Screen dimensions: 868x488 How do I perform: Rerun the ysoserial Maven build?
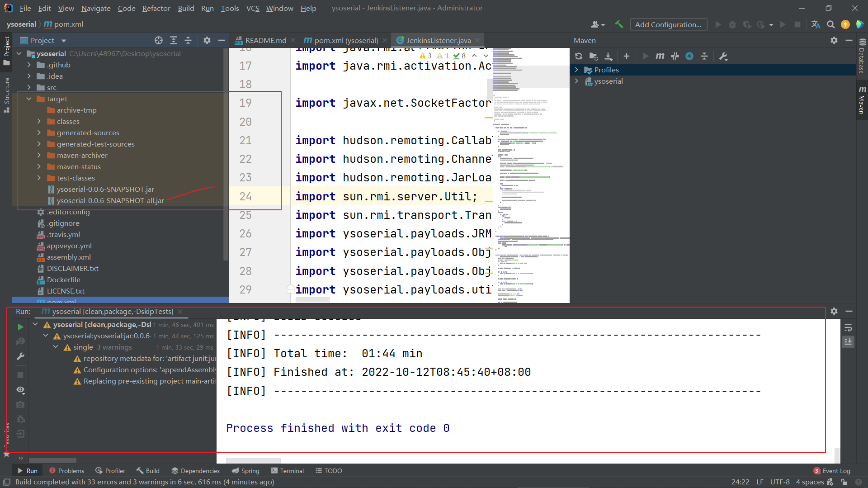pos(20,327)
